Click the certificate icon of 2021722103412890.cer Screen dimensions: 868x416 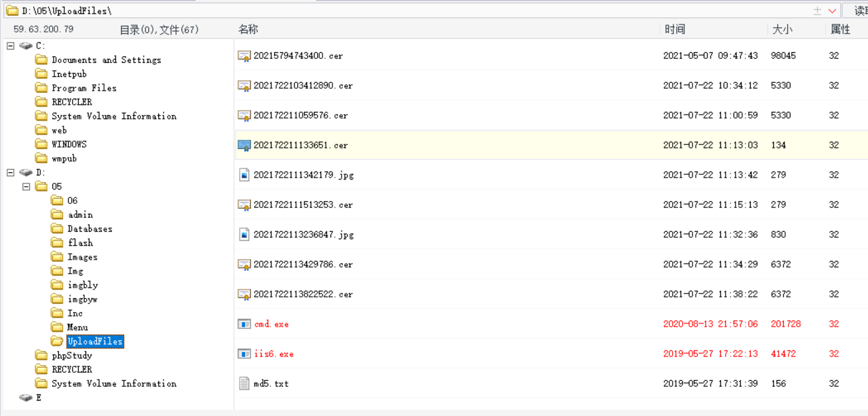[244, 85]
